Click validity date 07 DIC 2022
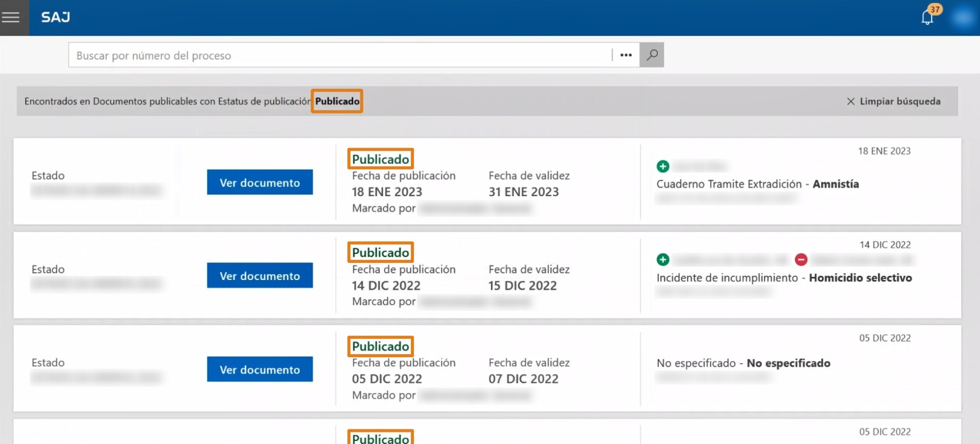 tap(524, 379)
